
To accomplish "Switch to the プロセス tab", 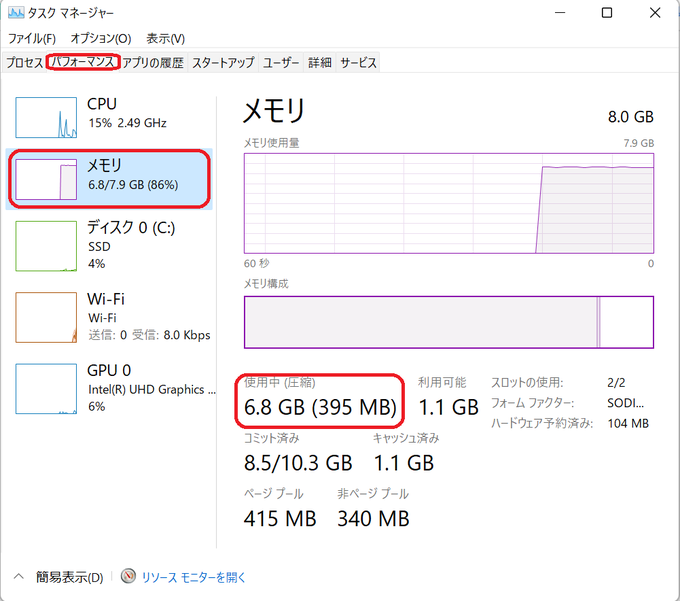I will point(24,62).
